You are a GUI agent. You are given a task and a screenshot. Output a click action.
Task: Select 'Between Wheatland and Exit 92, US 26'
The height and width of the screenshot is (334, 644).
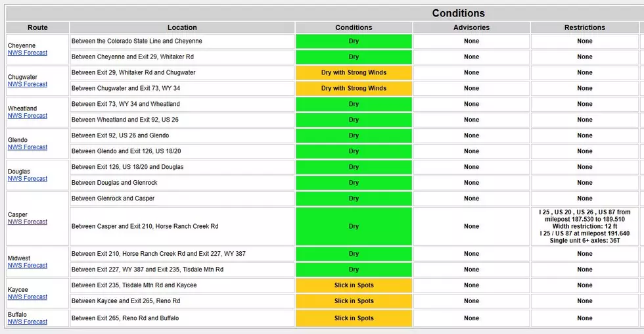click(125, 120)
